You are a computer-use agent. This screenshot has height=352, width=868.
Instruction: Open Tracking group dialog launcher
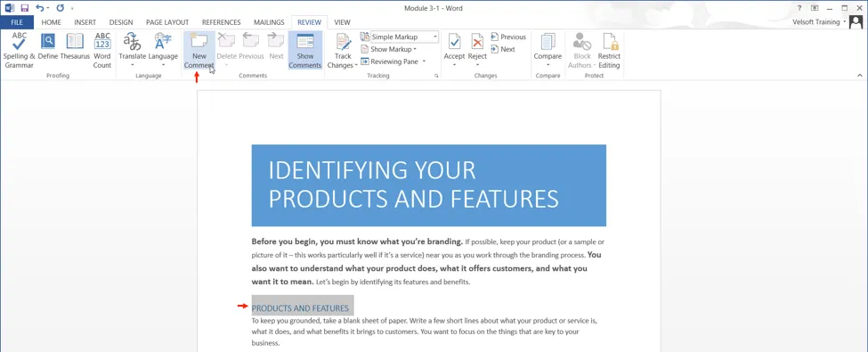point(436,76)
